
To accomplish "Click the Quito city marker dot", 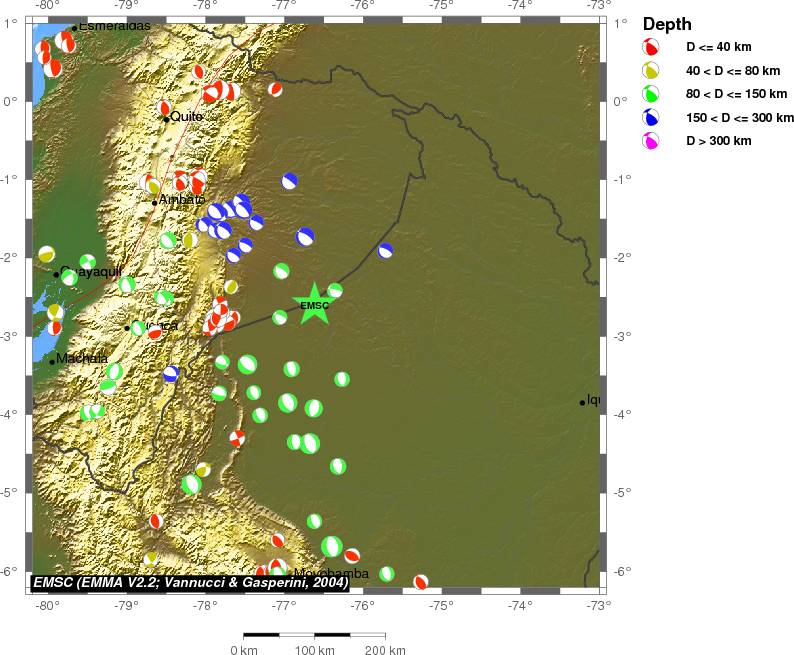I will [166, 119].
